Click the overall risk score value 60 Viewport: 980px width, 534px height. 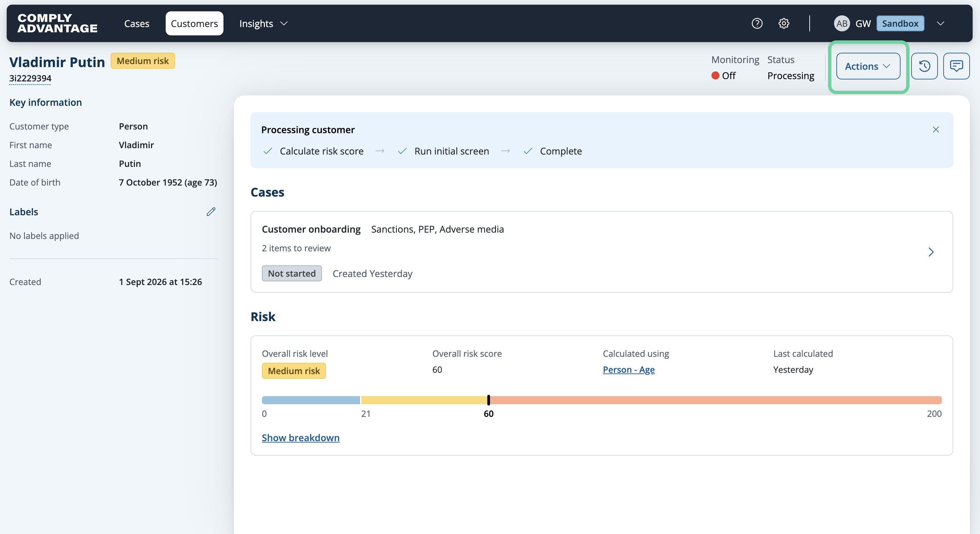[437, 370]
